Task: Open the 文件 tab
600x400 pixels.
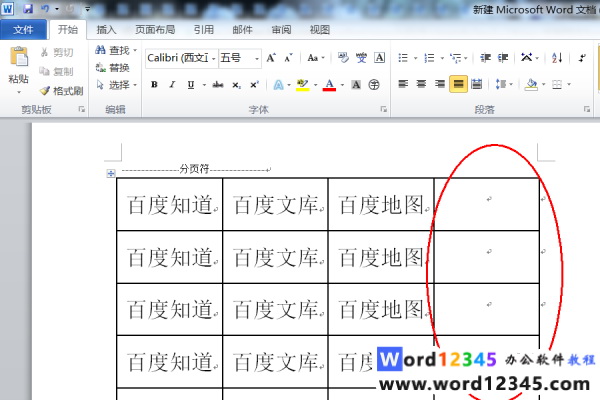Action: (x=23, y=29)
